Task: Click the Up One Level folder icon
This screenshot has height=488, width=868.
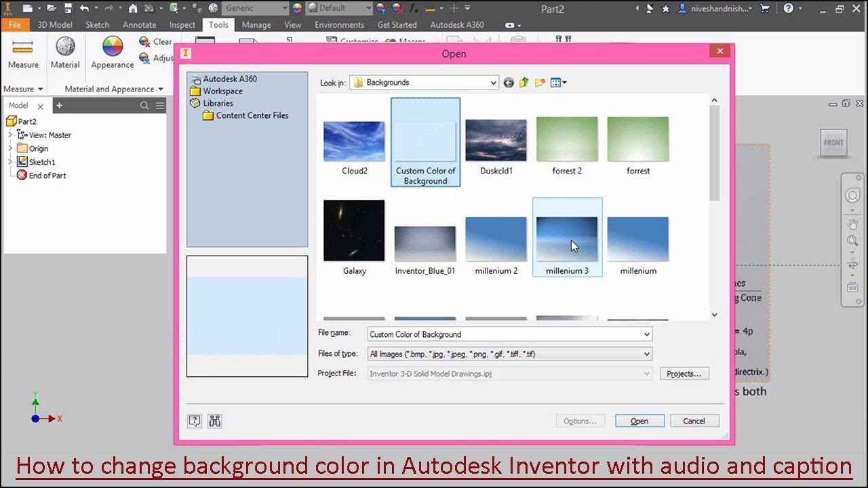Action: 524,83
